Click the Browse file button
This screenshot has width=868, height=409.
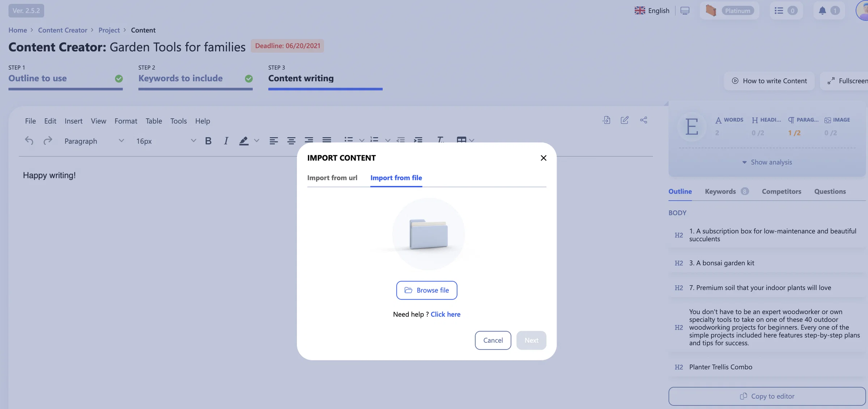point(426,290)
